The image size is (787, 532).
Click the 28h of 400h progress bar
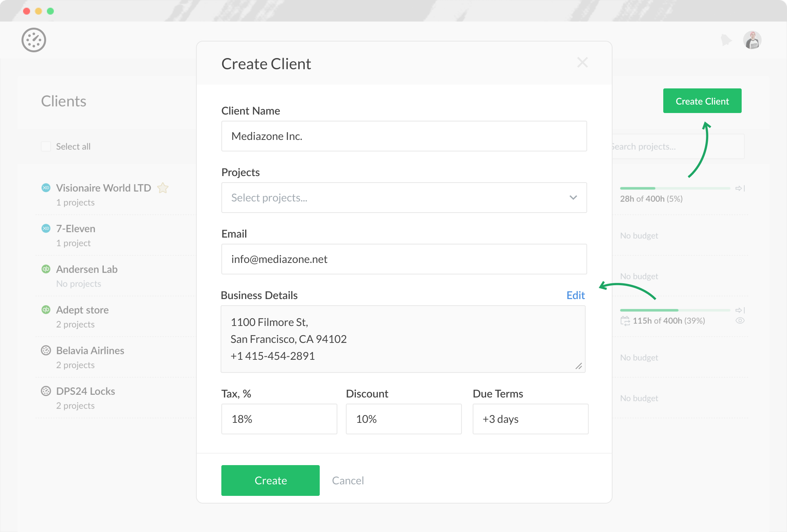tap(674, 188)
